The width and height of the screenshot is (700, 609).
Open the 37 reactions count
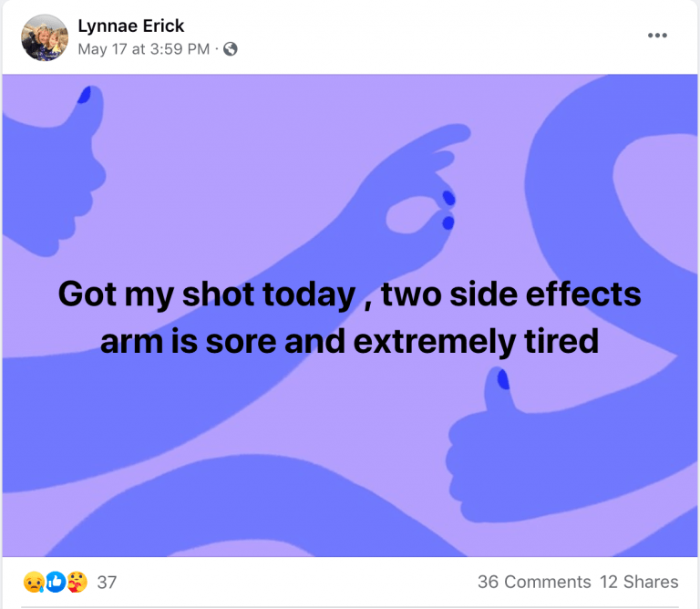coord(107,582)
